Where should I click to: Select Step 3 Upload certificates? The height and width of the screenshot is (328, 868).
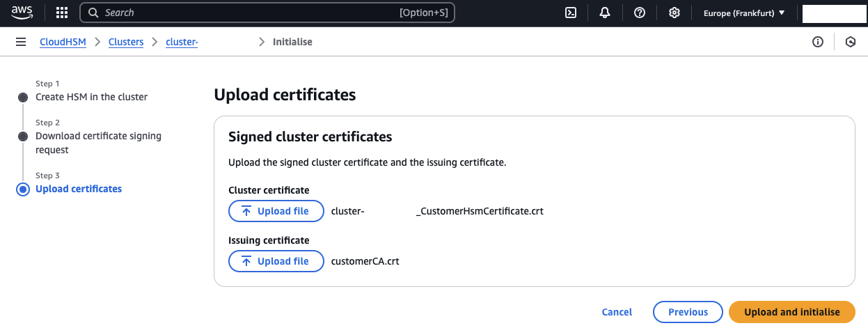pos(79,189)
